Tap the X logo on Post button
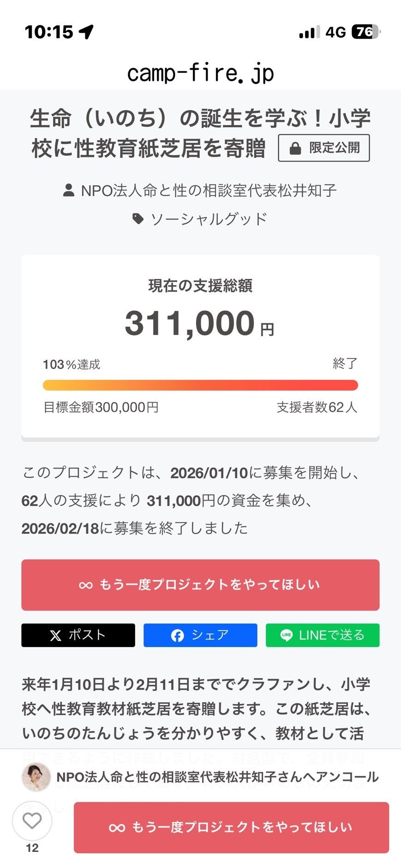401x868 pixels. tap(55, 636)
